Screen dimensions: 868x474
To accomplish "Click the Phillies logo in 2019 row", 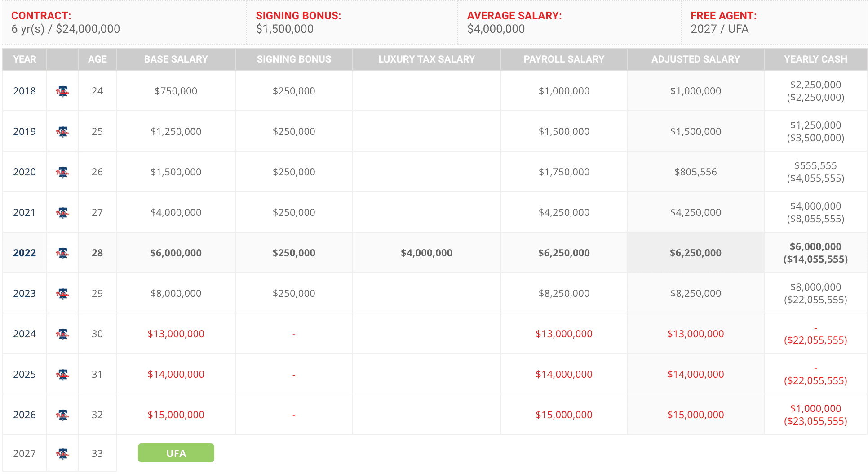I will click(x=62, y=132).
